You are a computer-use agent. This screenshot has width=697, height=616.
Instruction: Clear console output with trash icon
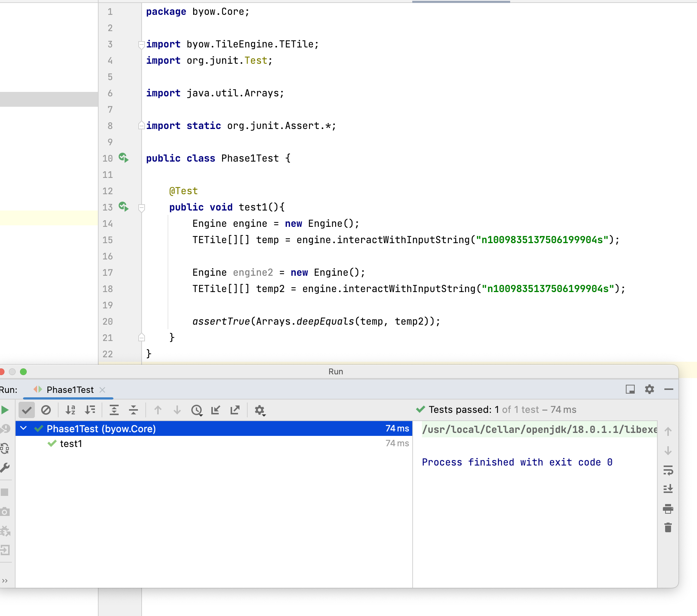(668, 527)
